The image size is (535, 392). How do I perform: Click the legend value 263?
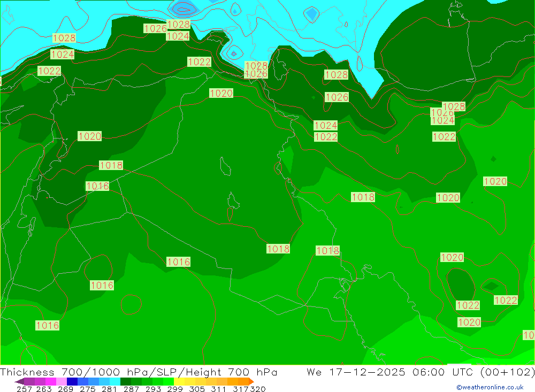[44, 389]
